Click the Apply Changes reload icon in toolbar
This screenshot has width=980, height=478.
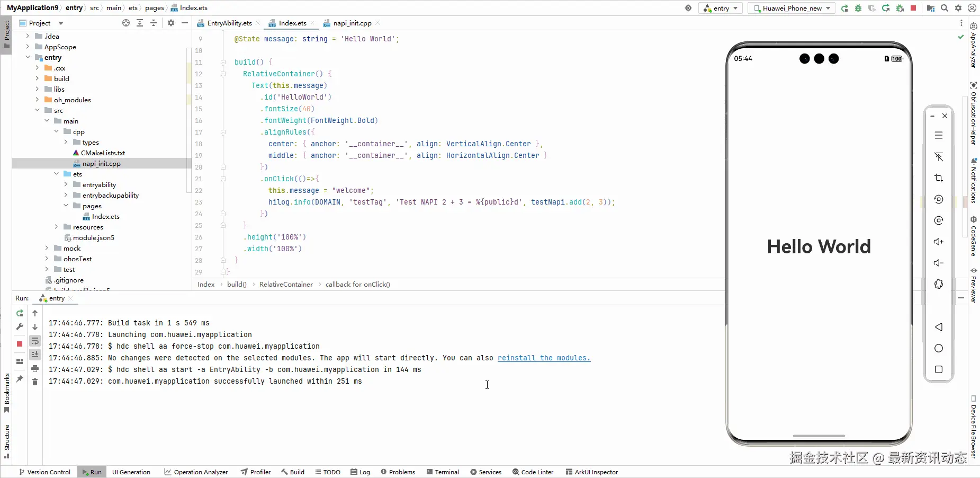point(886,8)
